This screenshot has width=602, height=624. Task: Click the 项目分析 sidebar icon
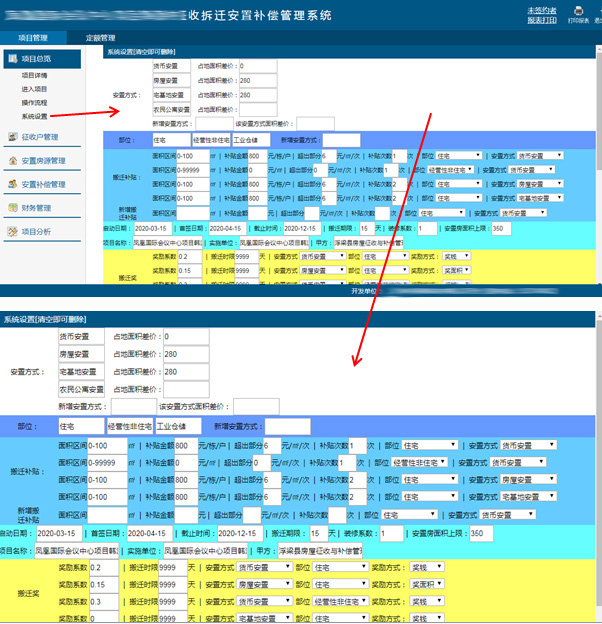[x=12, y=232]
